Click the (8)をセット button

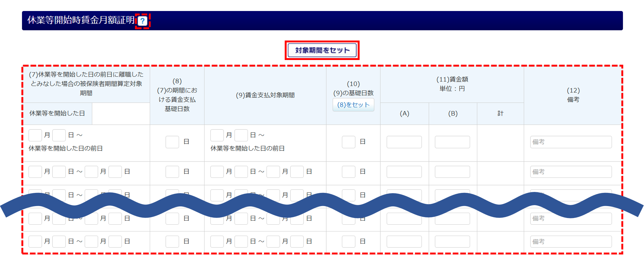pyautogui.click(x=353, y=105)
